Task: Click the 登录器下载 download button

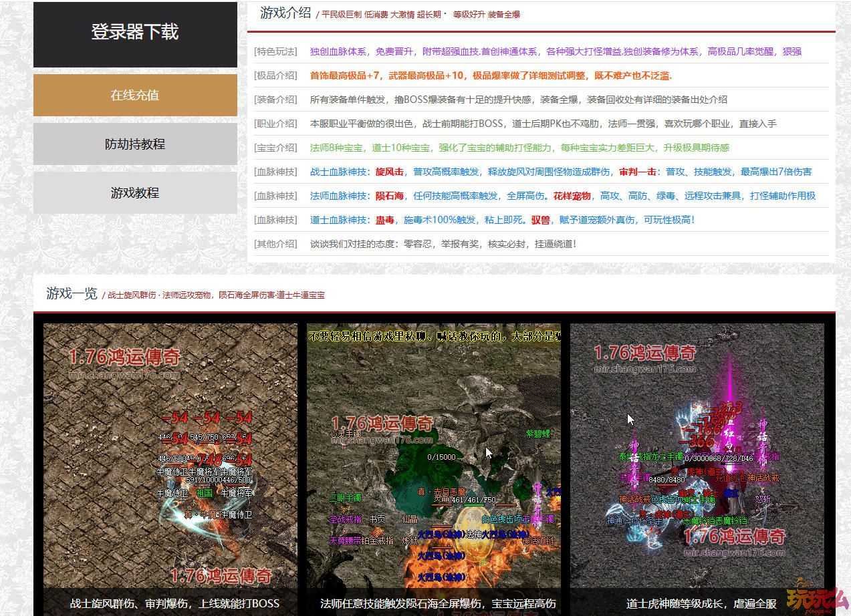Action: click(x=135, y=33)
